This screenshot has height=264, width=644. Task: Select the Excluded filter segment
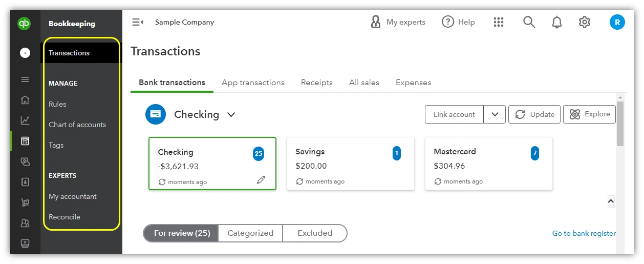[315, 233]
